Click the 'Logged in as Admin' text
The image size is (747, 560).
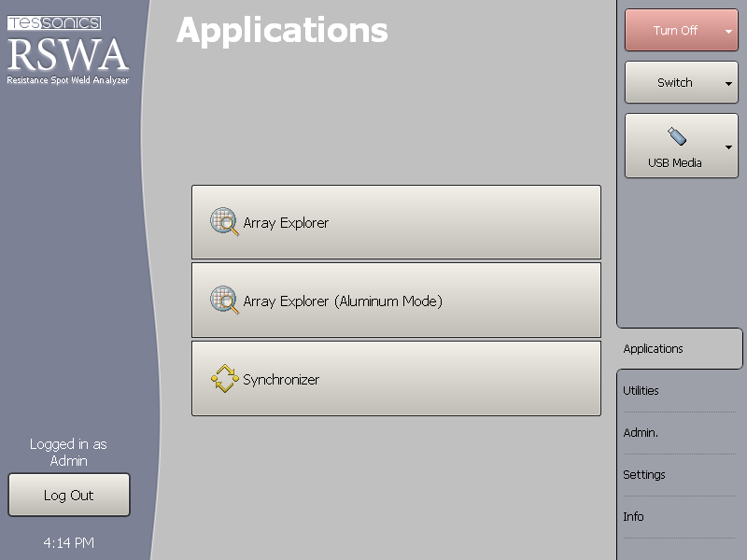tap(68, 453)
